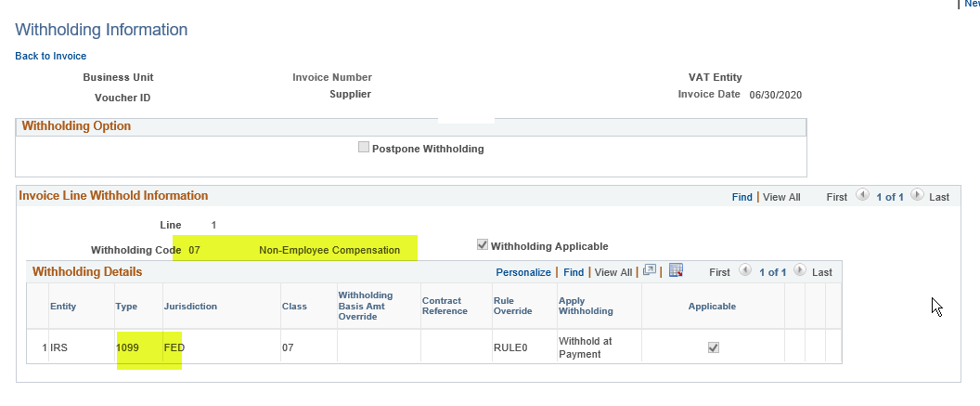Image resolution: width=980 pixels, height=406 pixels.
Task: Click View All in Withholding Details grid
Action: 613,272
